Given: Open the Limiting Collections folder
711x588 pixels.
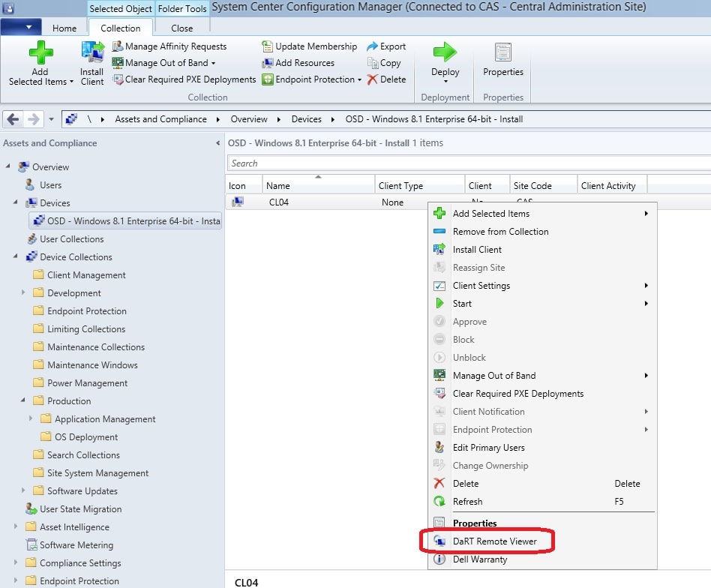Looking at the screenshot, I should 86,328.
